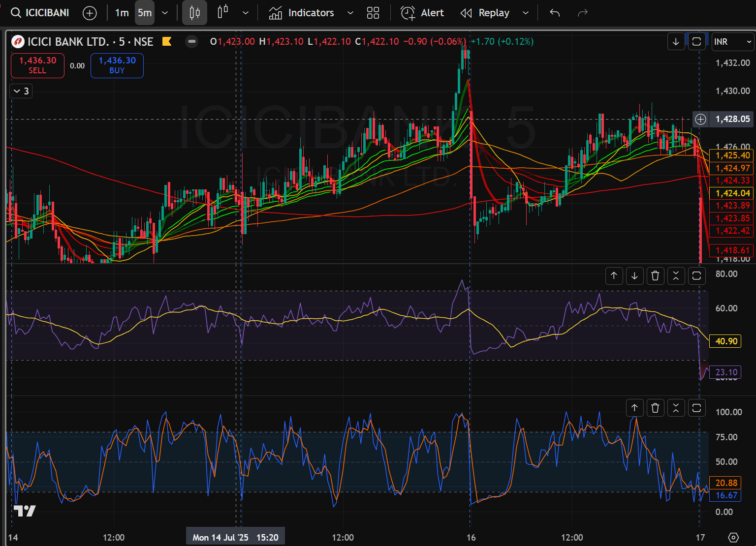The image size is (756, 546).
Task: Open the indicator templates grid icon
Action: (373, 13)
